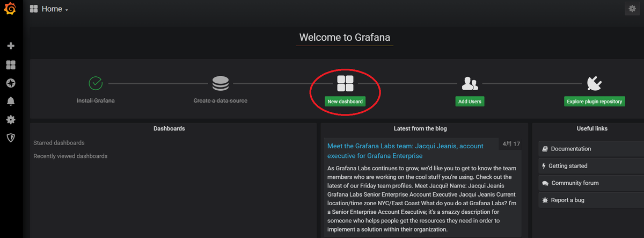Click the plug icon for plugin repository

pos(594,83)
